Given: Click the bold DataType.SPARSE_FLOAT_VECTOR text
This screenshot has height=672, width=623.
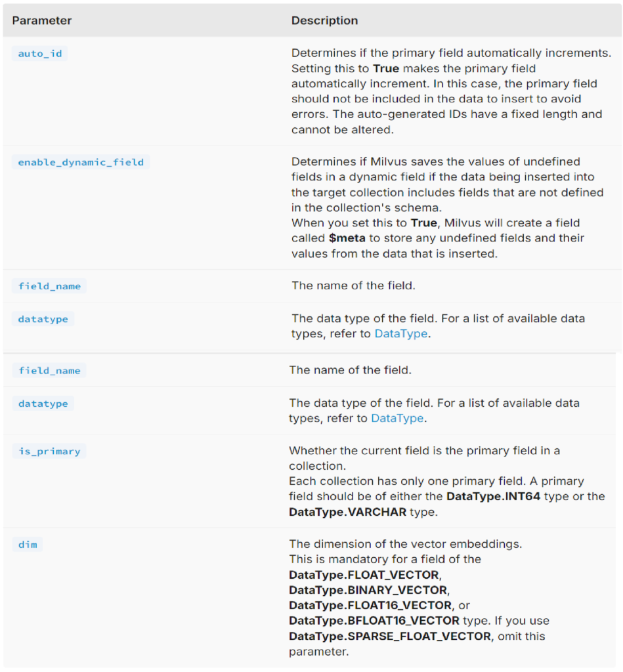Looking at the screenshot, I should point(389,636).
